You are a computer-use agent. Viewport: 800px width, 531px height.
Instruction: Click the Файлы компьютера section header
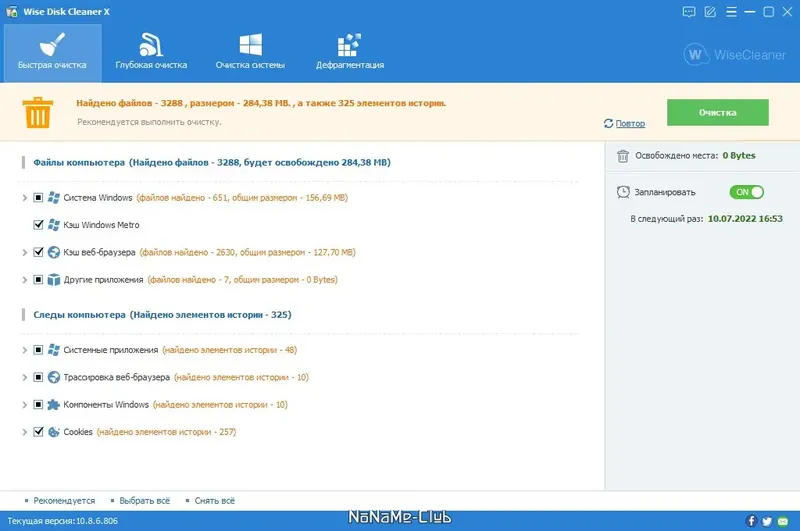[212, 162]
